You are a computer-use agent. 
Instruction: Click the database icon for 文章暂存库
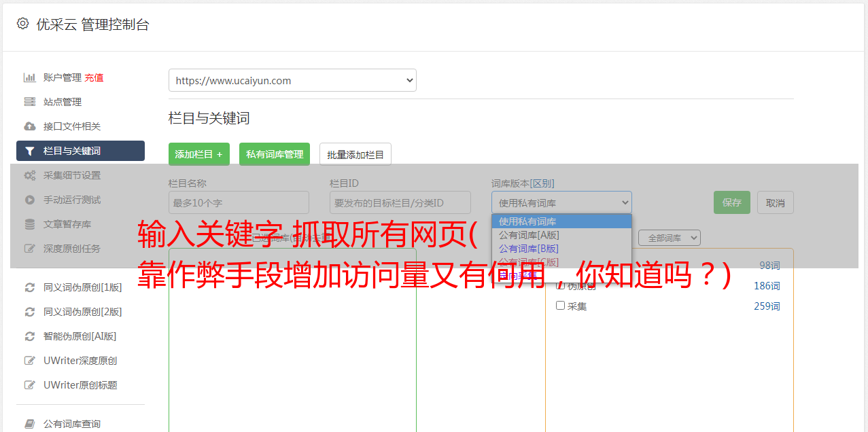tap(30, 224)
